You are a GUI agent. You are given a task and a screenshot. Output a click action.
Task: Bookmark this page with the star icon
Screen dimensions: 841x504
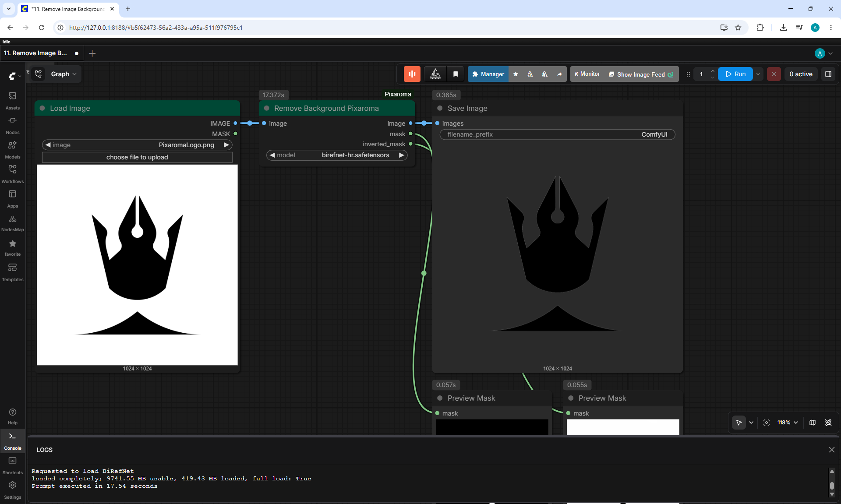(x=738, y=28)
